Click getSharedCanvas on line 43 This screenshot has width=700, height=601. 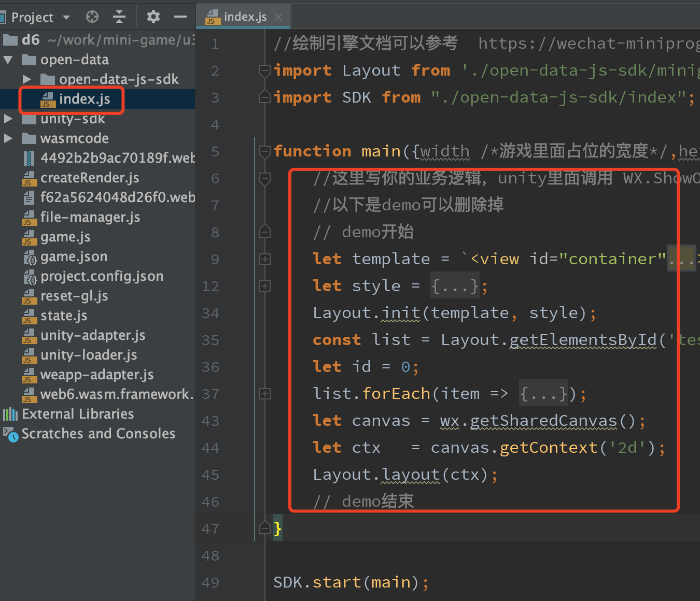tap(543, 421)
